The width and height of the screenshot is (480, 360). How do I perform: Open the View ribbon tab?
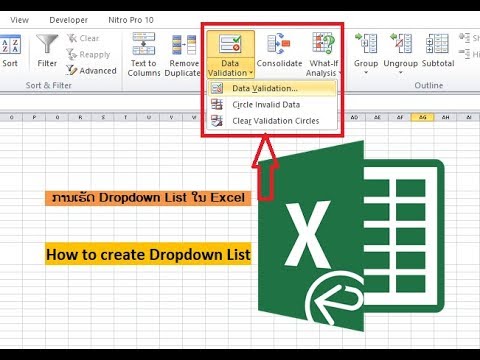(19, 20)
